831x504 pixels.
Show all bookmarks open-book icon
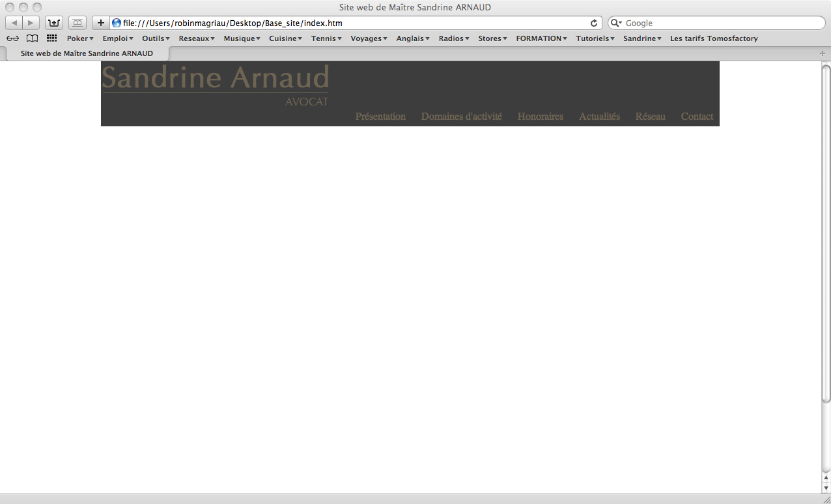pyautogui.click(x=32, y=38)
